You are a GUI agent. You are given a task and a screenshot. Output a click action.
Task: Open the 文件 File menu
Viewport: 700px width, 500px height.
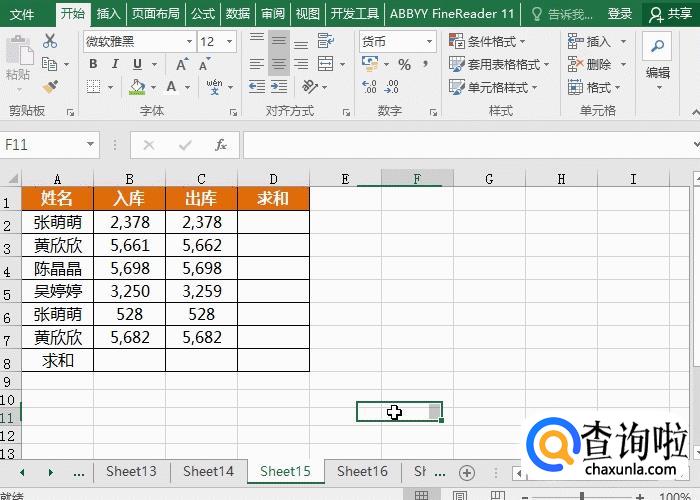[22, 14]
